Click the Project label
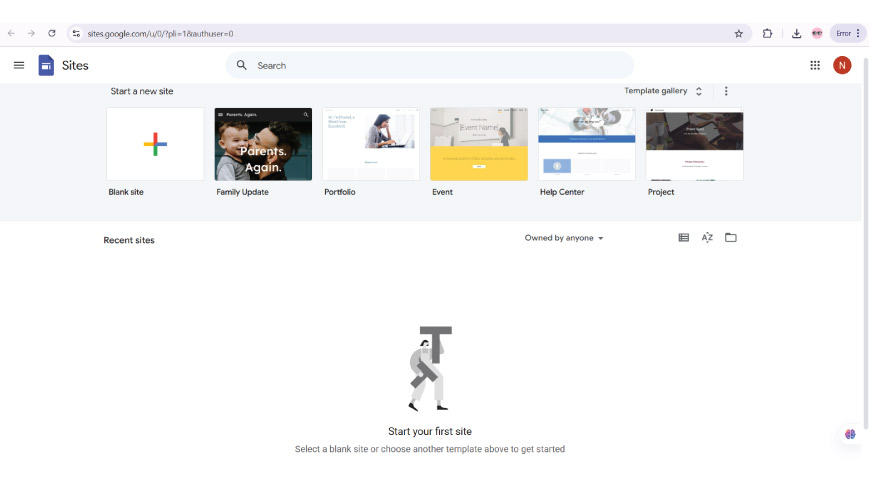The width and height of the screenshot is (869, 483). 661,192
